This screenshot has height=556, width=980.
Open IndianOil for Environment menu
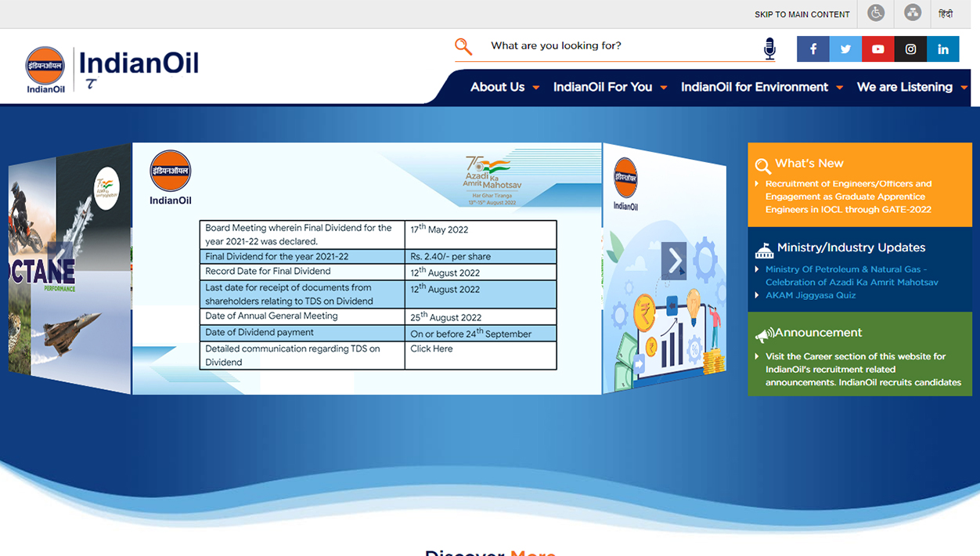tap(755, 87)
